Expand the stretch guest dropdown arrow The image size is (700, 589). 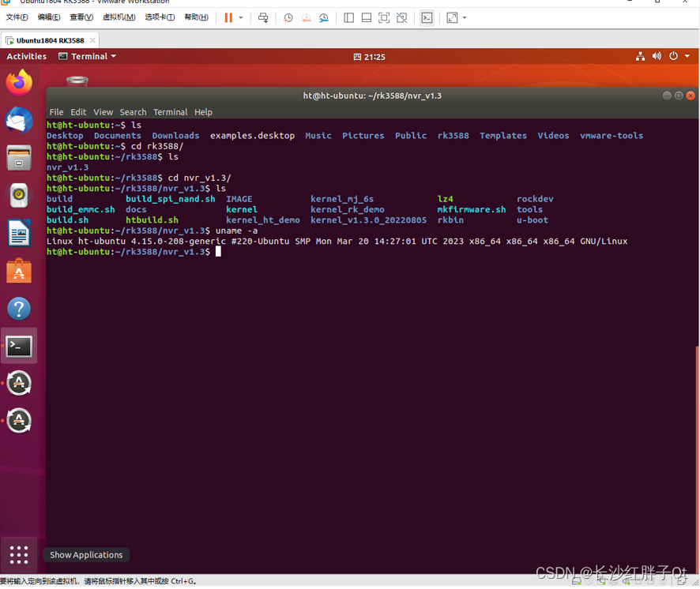tap(465, 18)
